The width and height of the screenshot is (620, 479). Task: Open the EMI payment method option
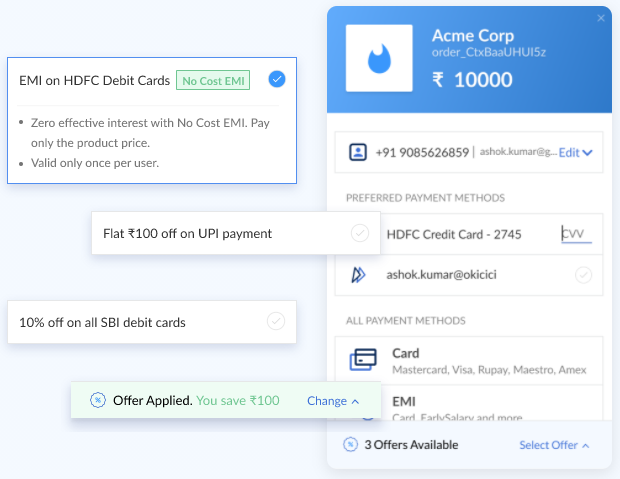(469, 403)
